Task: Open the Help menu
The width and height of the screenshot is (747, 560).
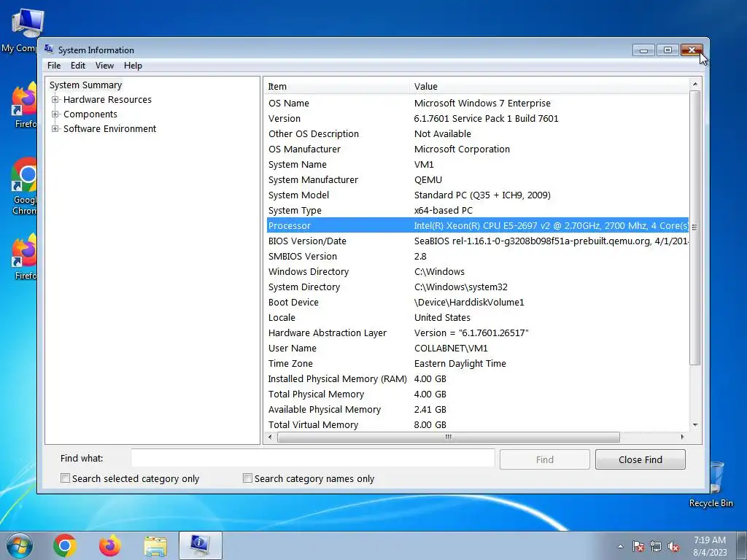Action: point(133,66)
